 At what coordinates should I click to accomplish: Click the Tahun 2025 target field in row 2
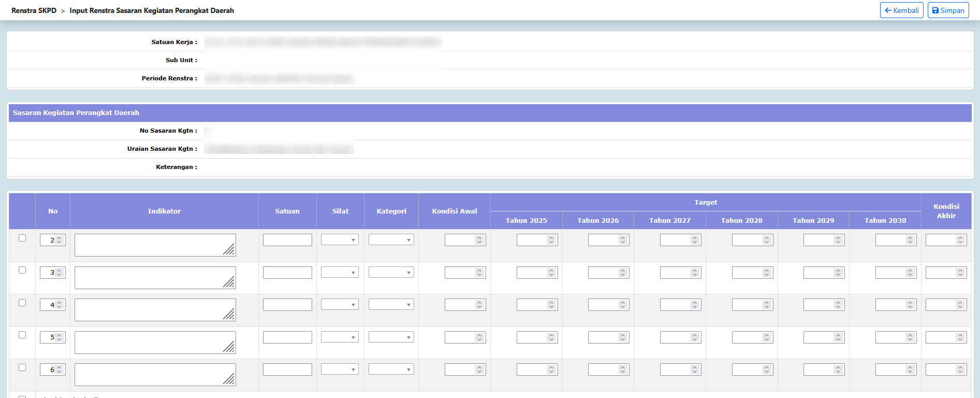click(x=537, y=240)
